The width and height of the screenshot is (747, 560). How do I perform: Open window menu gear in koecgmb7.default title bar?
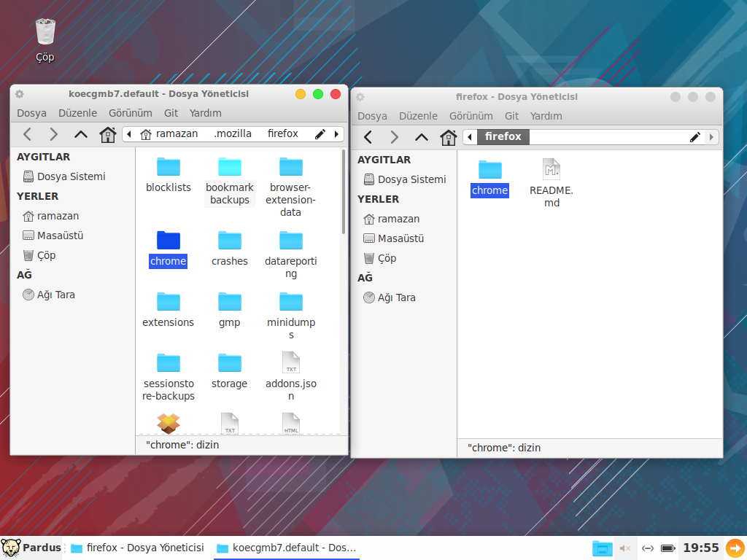tap(20, 94)
